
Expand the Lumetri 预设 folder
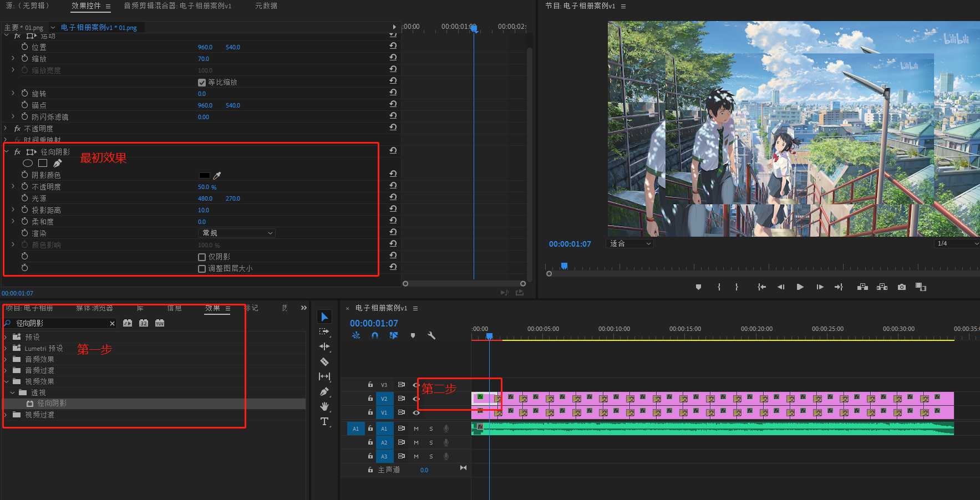click(6, 348)
